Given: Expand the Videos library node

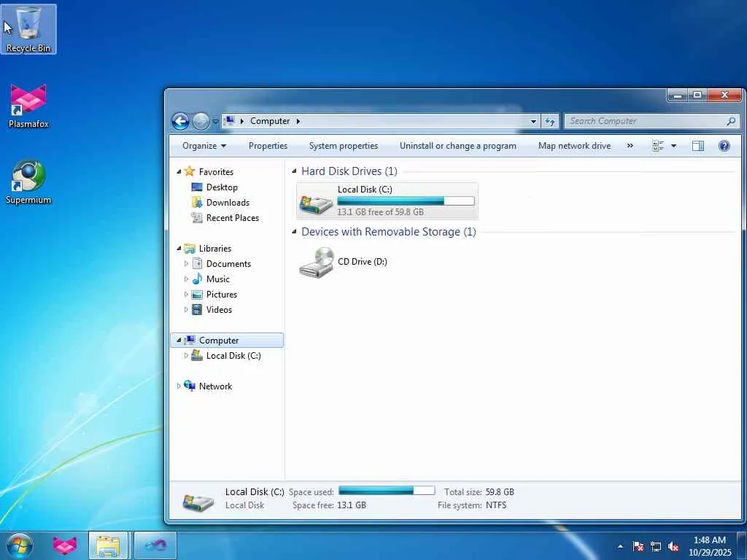Looking at the screenshot, I should (x=186, y=309).
